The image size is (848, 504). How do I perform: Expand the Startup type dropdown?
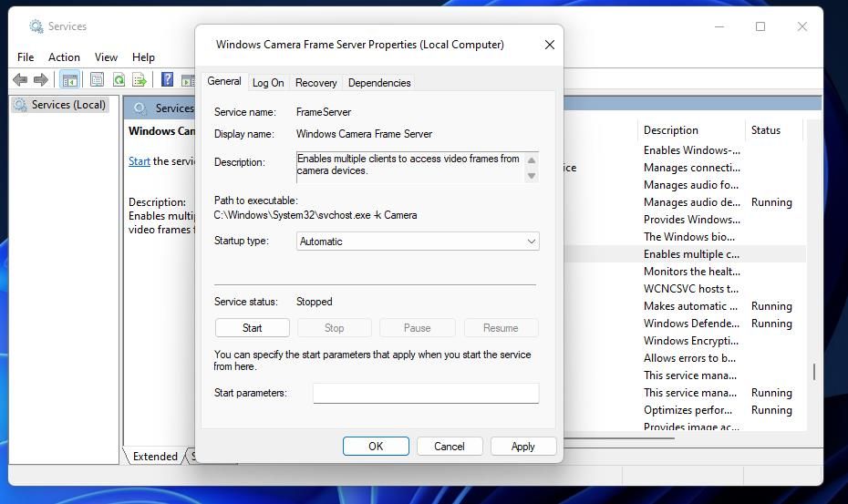(418, 242)
